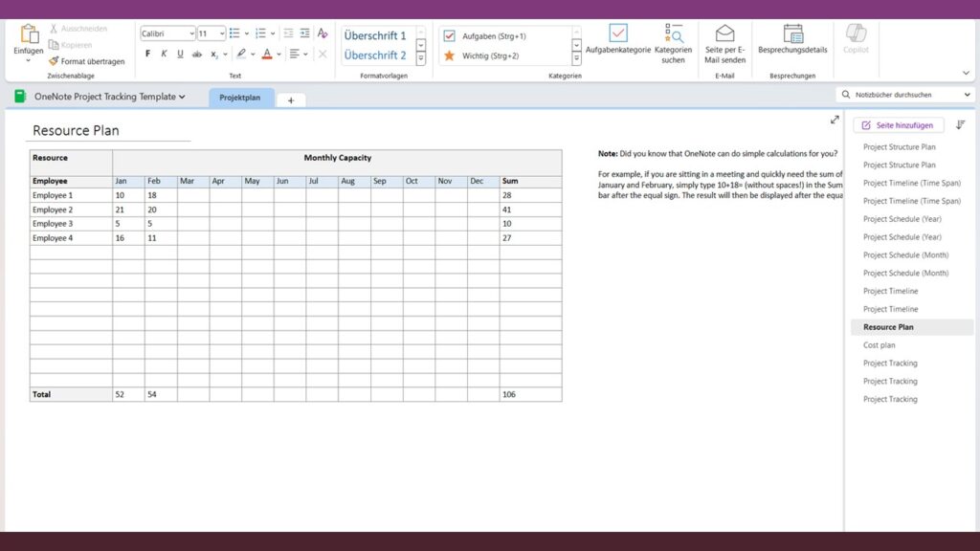
Task: Click the Total sum cell 106
Action: (530, 394)
